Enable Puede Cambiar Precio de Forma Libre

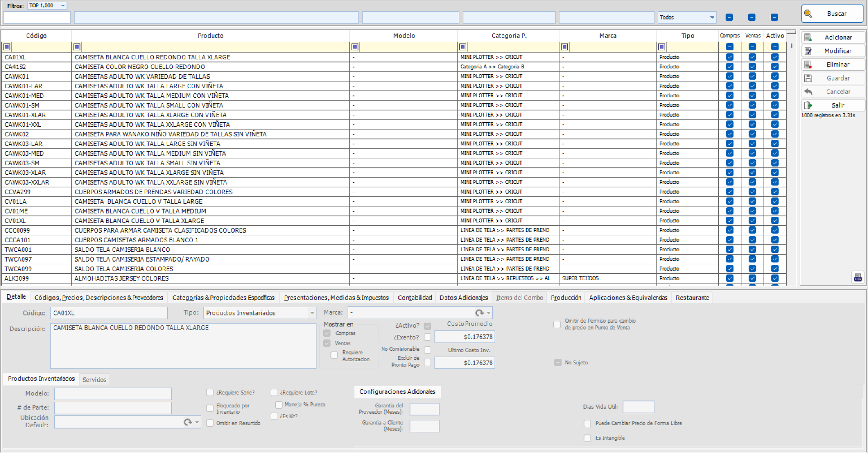(587, 423)
